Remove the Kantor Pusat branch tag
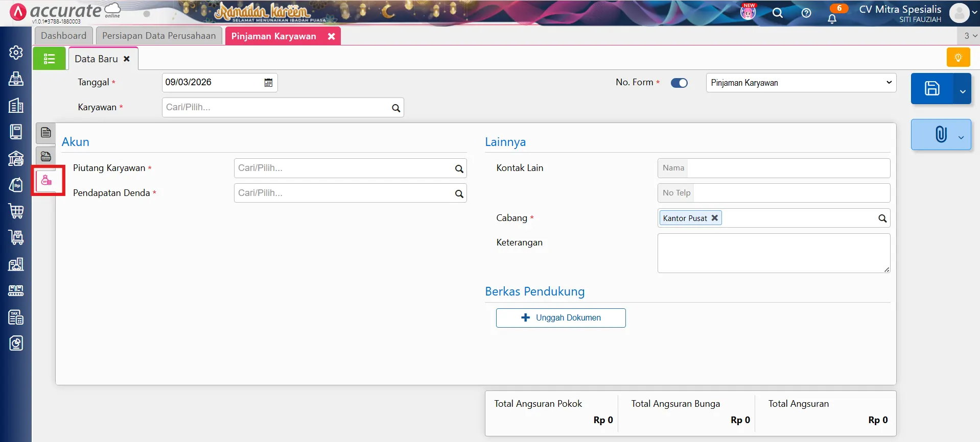Screen dimensions: 980x442 pyautogui.click(x=714, y=218)
